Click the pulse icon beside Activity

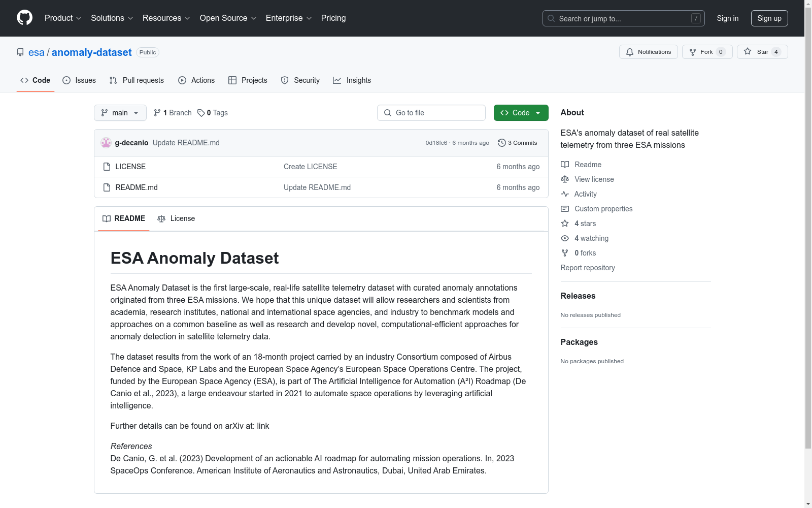[565, 194]
